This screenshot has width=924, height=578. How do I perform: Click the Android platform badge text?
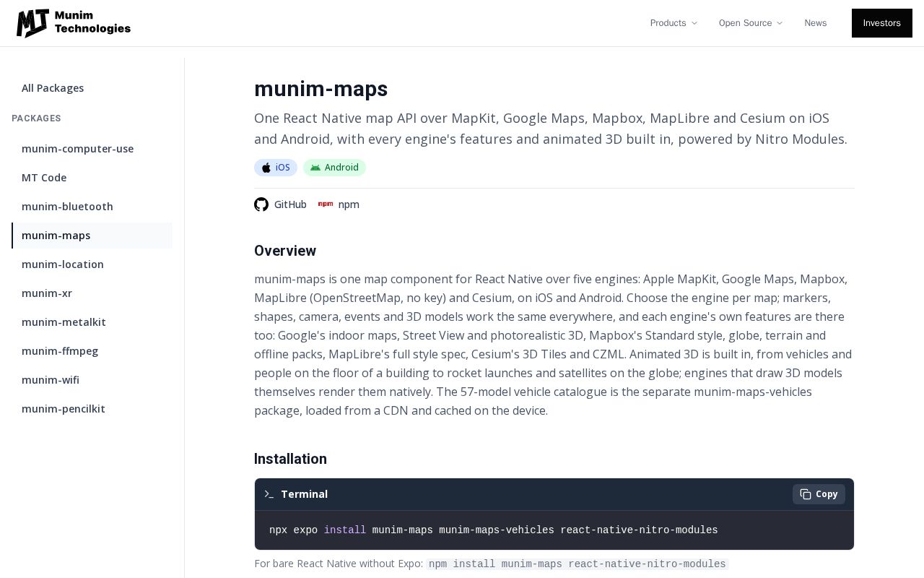pyautogui.click(x=341, y=168)
